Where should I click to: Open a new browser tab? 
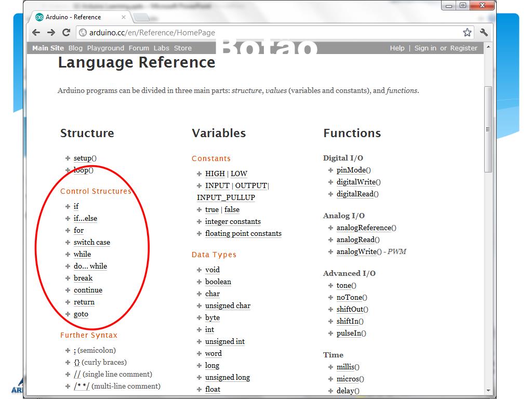140,17
